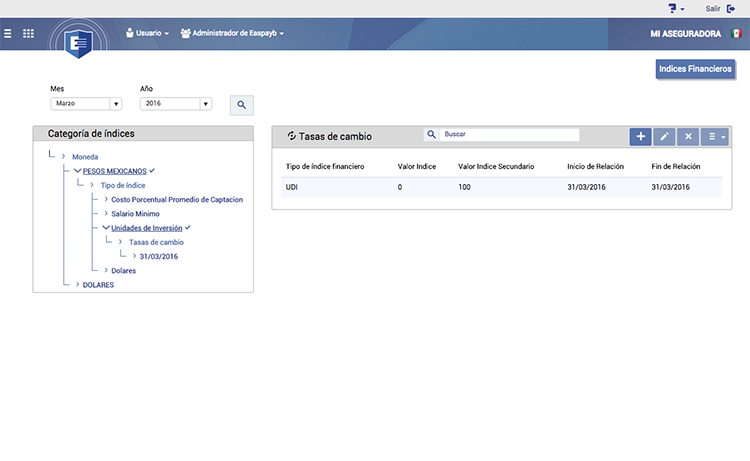The width and height of the screenshot is (750, 461).
Task: Click the pencil edit icon
Action: point(664,137)
